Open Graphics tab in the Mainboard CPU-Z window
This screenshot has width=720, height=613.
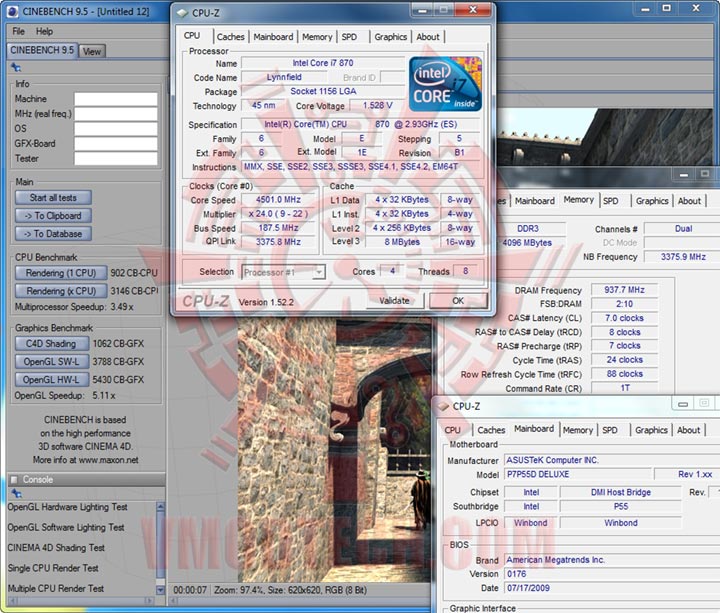(x=651, y=430)
